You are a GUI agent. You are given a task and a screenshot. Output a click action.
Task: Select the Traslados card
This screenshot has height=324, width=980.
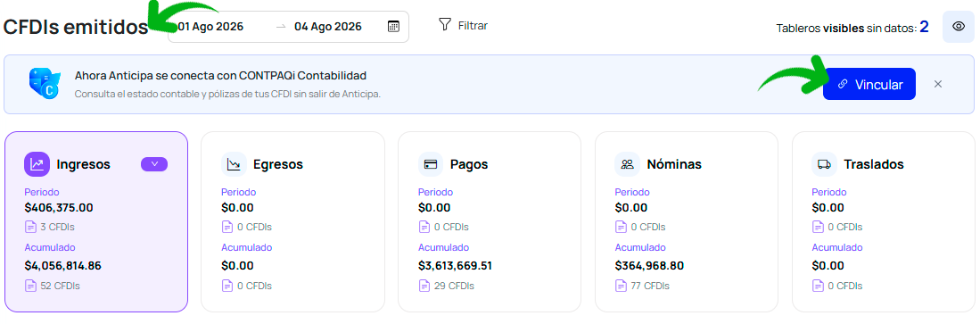click(883, 221)
